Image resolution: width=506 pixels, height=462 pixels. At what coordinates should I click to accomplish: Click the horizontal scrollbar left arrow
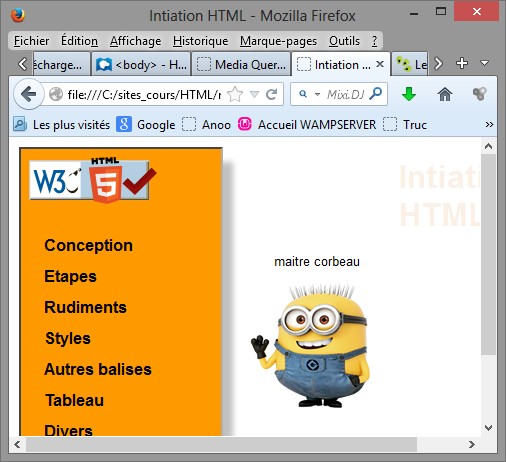tap(17, 444)
